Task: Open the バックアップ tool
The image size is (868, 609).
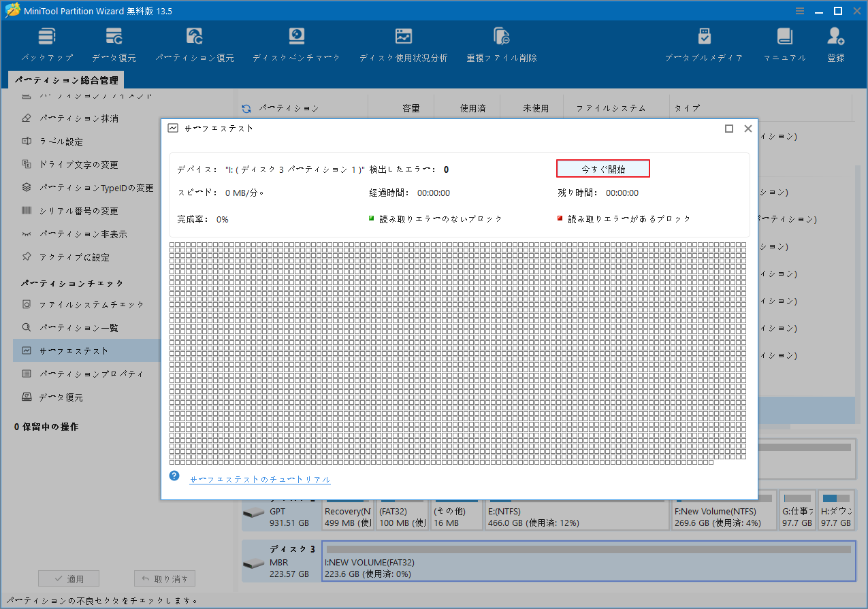Action: click(x=46, y=43)
